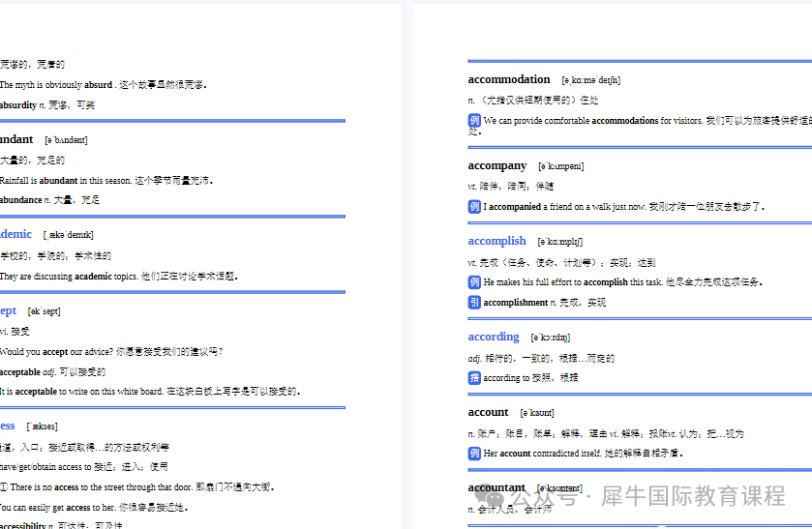Screen dimensions: 812x529
Task: Open the blue 'accomplish' headword
Action: 496,241
